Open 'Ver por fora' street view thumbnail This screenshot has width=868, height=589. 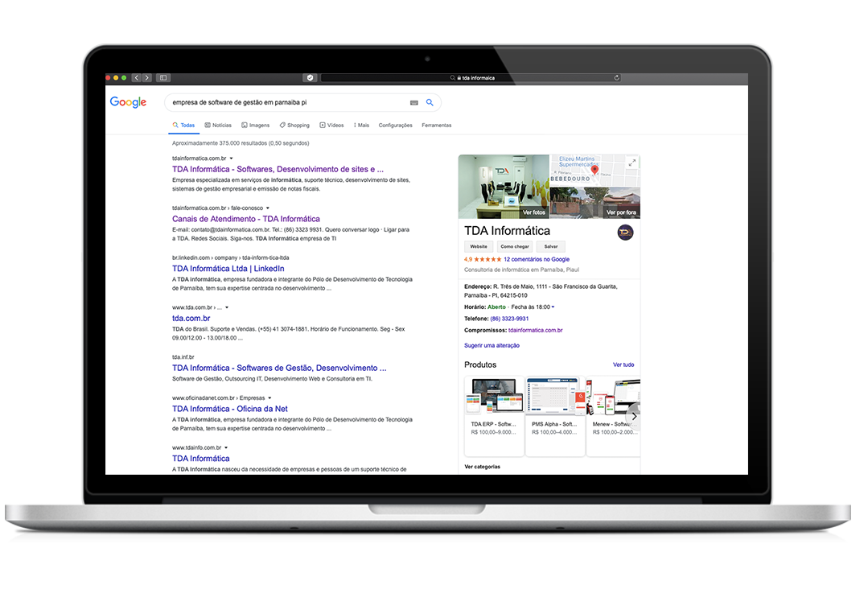coord(595,203)
